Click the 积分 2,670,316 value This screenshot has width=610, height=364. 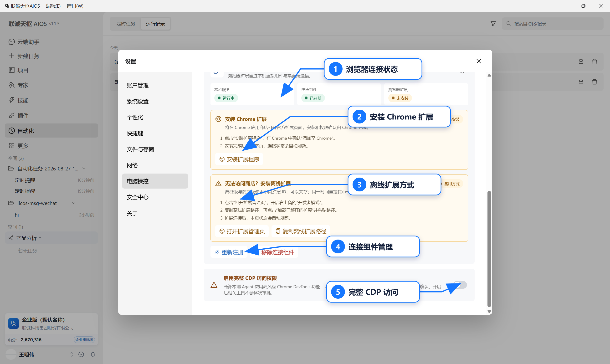[x=31, y=340]
